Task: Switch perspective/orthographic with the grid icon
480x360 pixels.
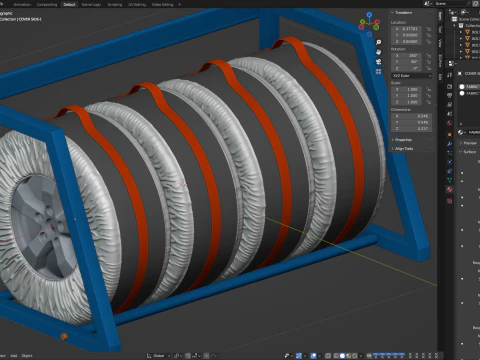Action: coord(378,71)
